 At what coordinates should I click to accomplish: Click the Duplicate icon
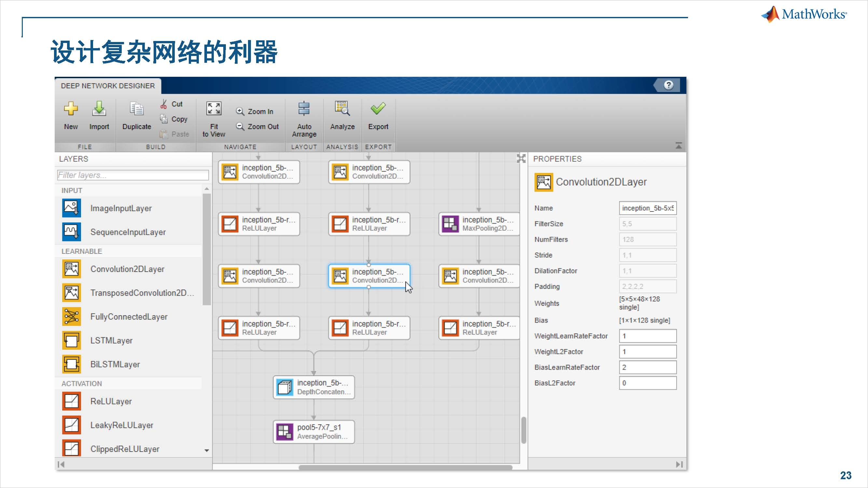136,109
